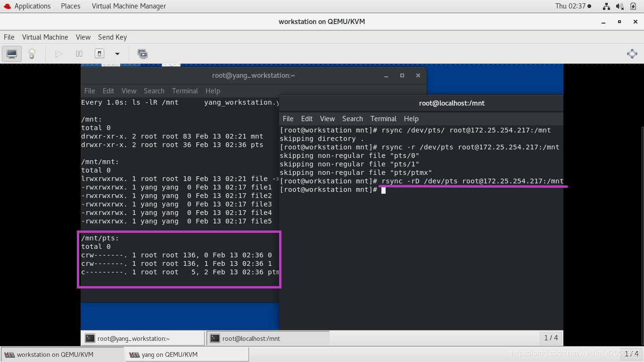The height and width of the screenshot is (362, 644).
Task: Click directory listing row ending 'mnt'
Action: coord(172,136)
